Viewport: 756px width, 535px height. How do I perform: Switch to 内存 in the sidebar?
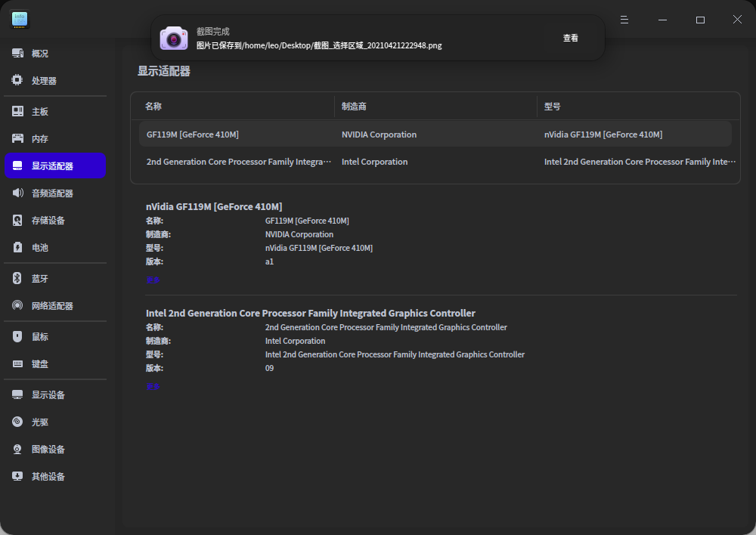point(55,139)
